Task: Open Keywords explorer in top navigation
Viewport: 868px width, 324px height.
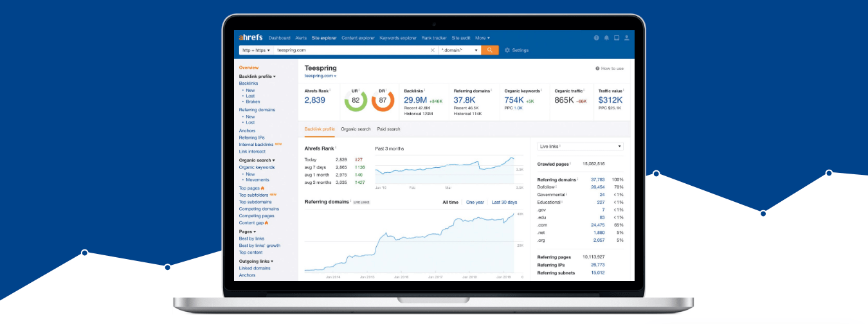Action: (x=398, y=38)
